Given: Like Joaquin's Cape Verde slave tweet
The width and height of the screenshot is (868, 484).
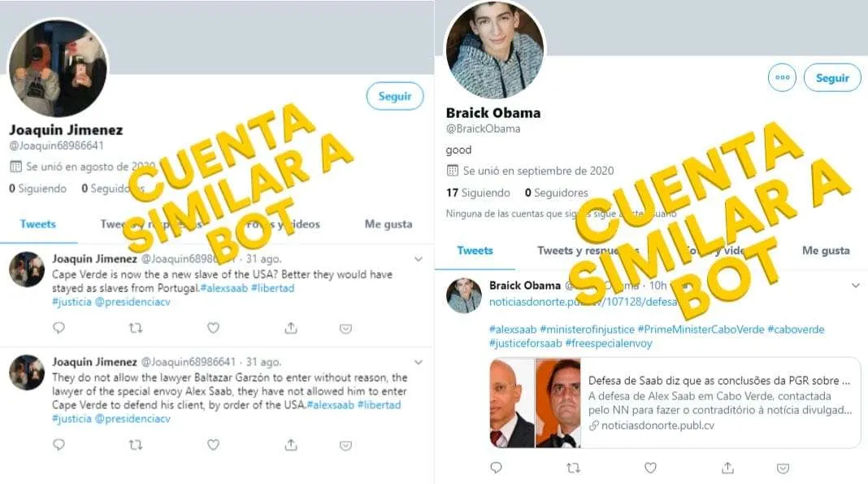Looking at the screenshot, I should [213, 328].
